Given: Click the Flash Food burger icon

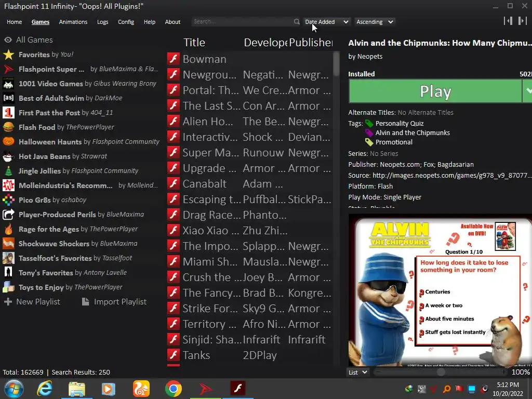Looking at the screenshot, I should [x=8, y=127].
